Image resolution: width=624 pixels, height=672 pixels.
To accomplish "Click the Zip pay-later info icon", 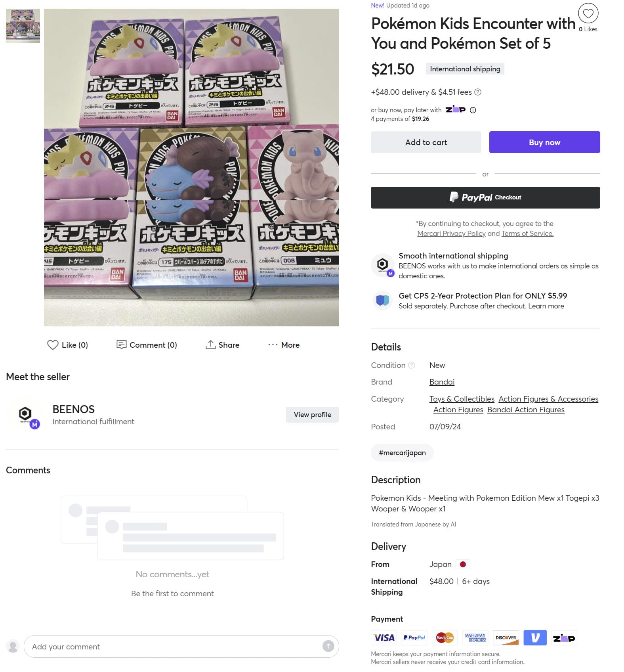I will [x=473, y=110].
